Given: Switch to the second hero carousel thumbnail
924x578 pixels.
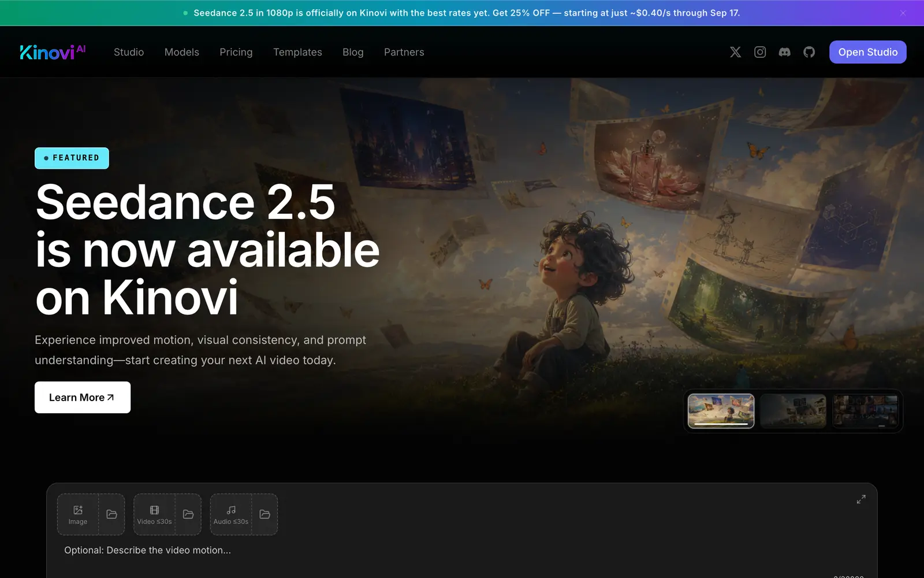Looking at the screenshot, I should pos(793,411).
